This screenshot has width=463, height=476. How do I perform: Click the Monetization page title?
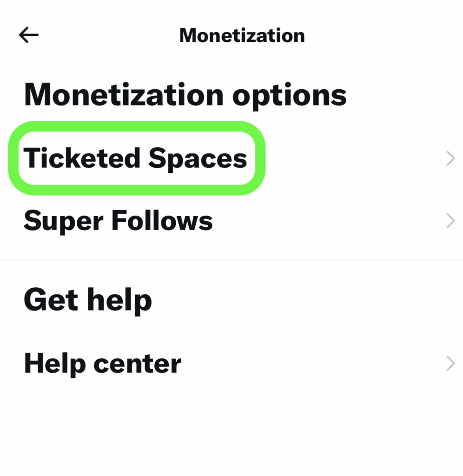click(x=242, y=36)
